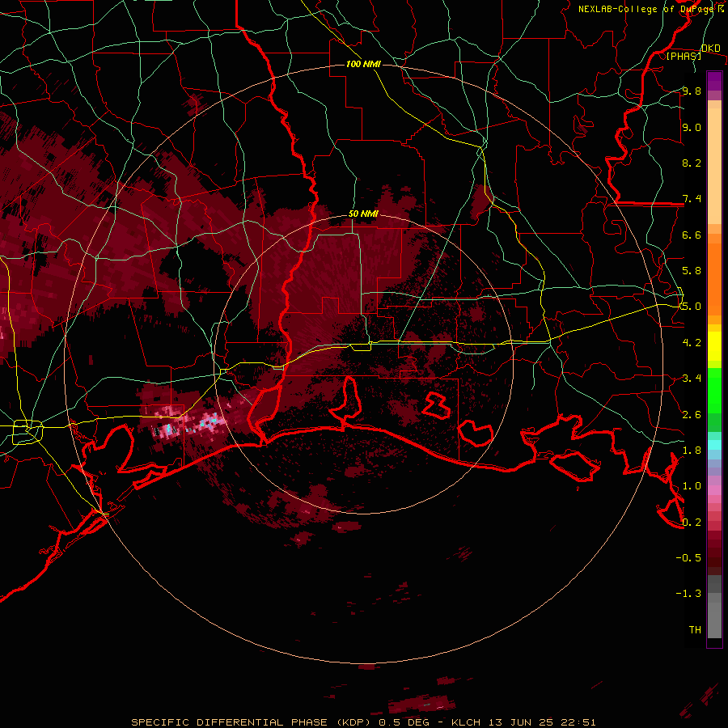Click the 9.0 value on the color scale

[x=692, y=127]
